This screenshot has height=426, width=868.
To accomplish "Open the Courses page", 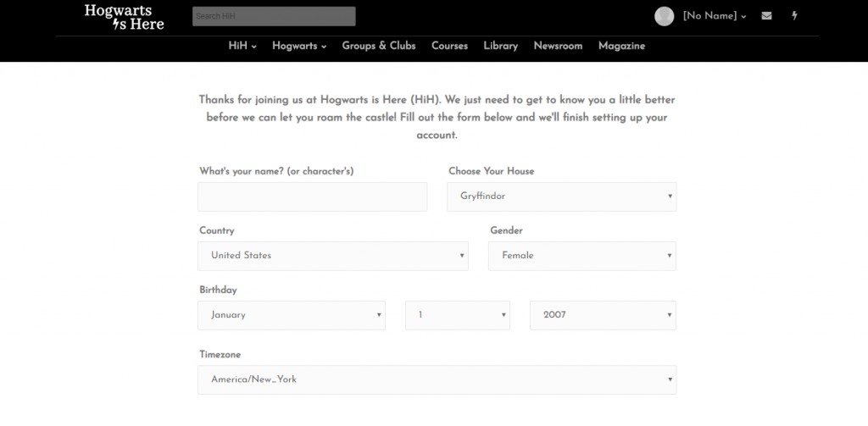I will [x=449, y=46].
